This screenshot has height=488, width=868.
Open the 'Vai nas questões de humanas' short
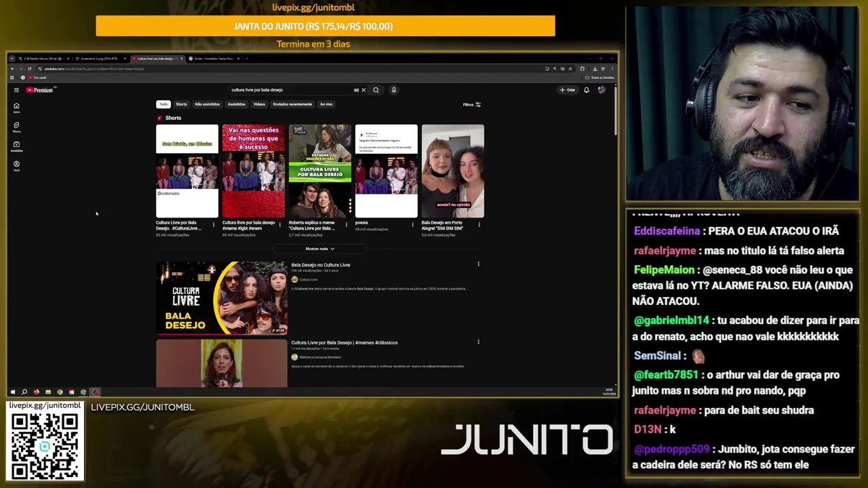coord(254,171)
